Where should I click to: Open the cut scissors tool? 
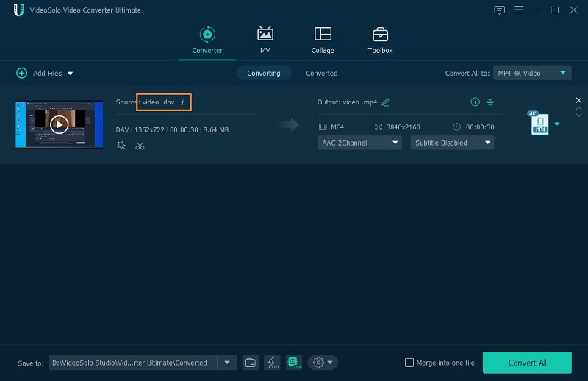(x=140, y=146)
